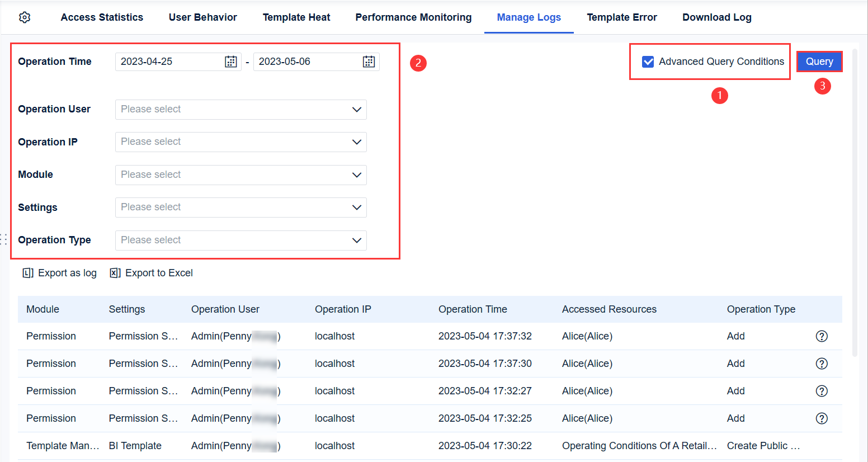Click the help icon on the BI Template row
This screenshot has height=462, width=868.
(822, 446)
